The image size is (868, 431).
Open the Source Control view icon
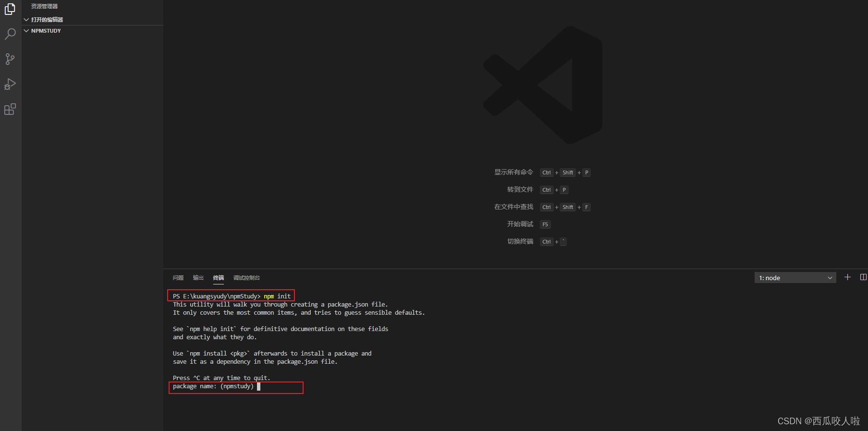[10, 59]
